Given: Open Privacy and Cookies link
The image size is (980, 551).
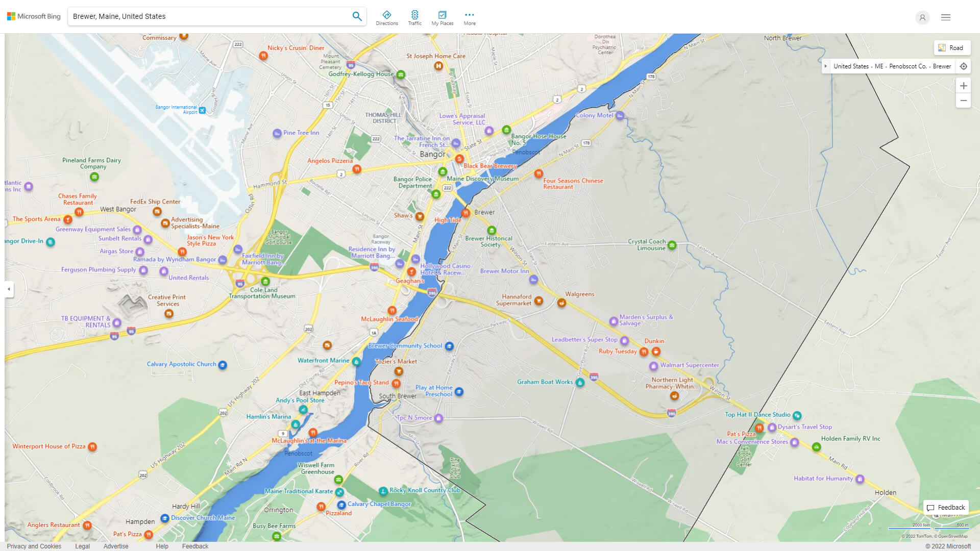Looking at the screenshot, I should [34, 546].
